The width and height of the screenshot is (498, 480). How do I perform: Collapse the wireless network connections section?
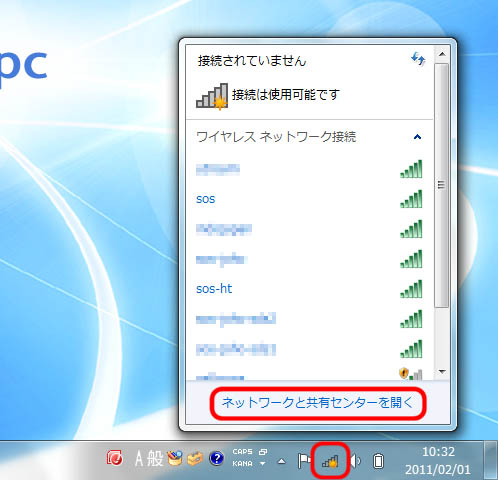417,137
